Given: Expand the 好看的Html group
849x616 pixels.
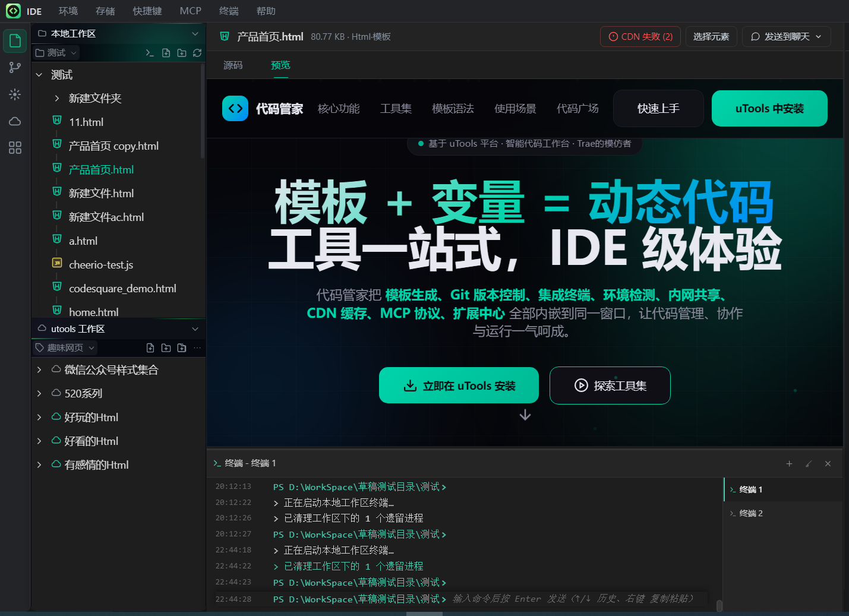Looking at the screenshot, I should tap(39, 441).
